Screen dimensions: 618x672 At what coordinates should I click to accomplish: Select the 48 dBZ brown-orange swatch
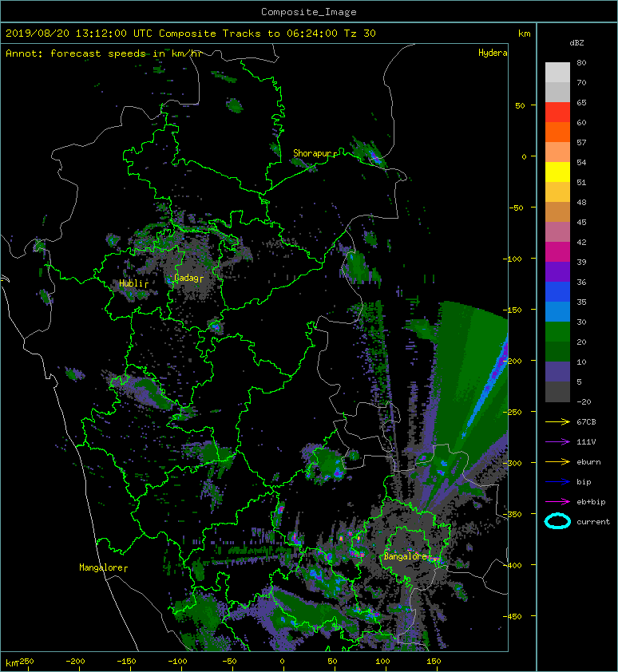pyautogui.click(x=557, y=212)
